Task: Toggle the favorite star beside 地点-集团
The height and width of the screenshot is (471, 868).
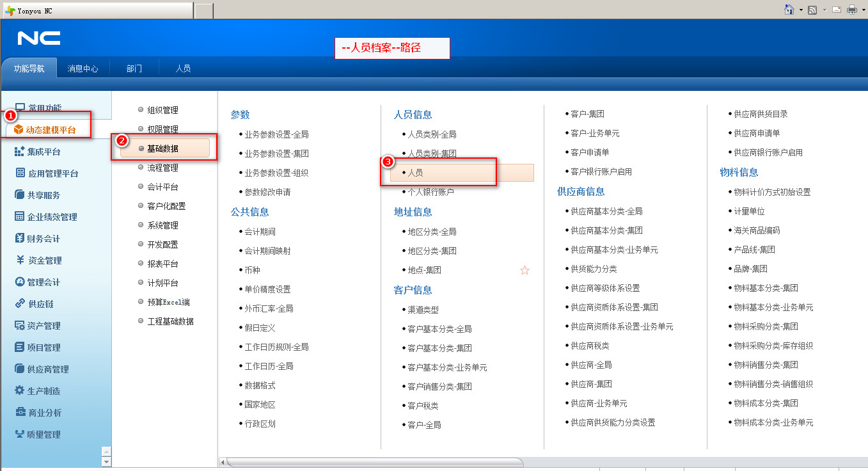Action: [525, 271]
